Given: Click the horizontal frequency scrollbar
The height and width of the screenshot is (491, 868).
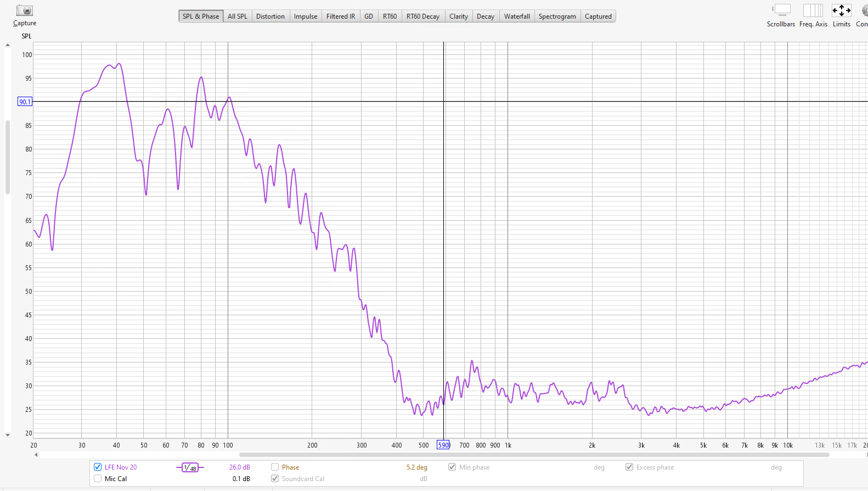Looking at the screenshot, I should 533,455.
